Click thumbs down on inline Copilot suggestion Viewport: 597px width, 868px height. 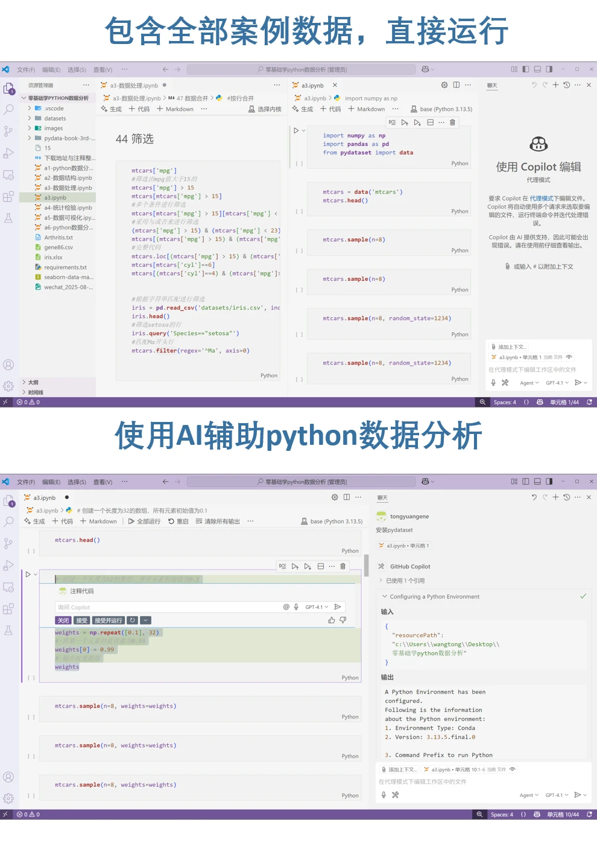coord(343,620)
